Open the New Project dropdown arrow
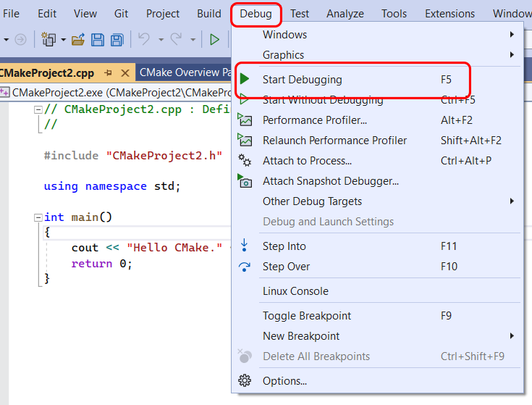Image resolution: width=532 pixels, height=405 pixels. pyautogui.click(x=63, y=40)
